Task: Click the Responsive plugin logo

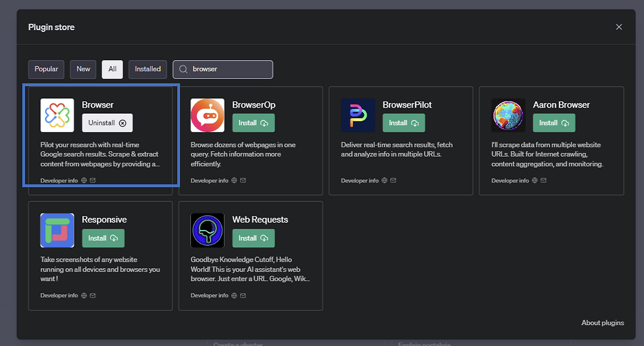Action: click(x=57, y=230)
